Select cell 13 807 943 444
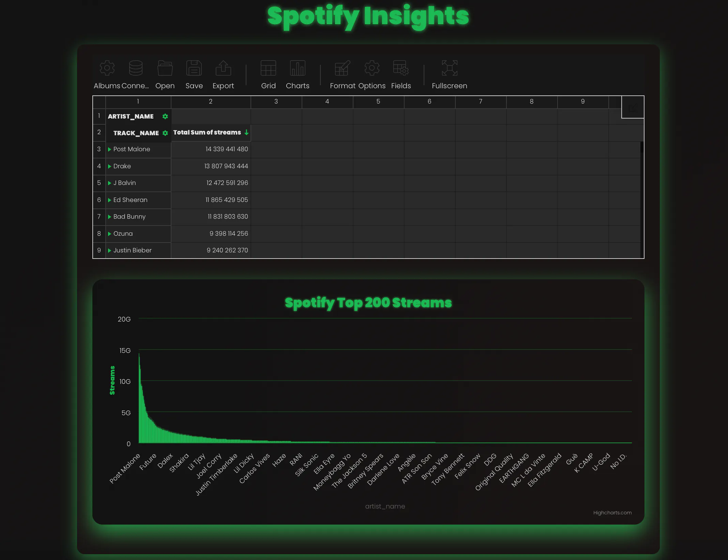Screen dimensions: 728x560 point(211,166)
